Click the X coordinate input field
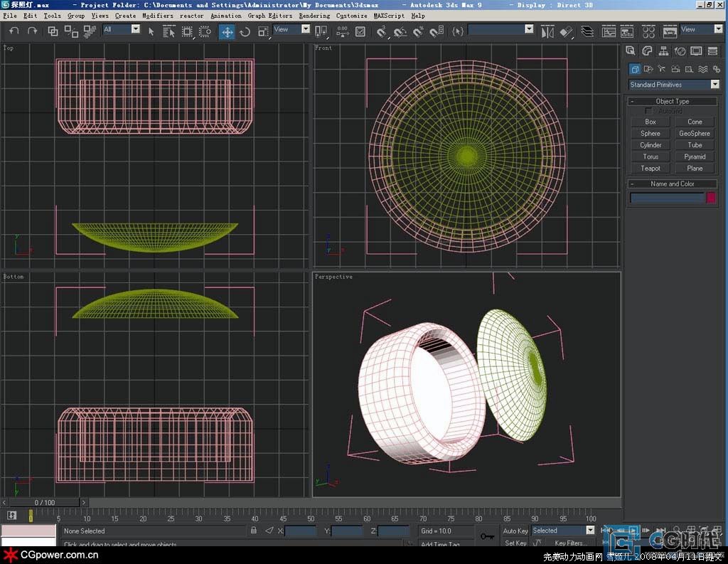Screen dimensions: 728x564 [301, 531]
